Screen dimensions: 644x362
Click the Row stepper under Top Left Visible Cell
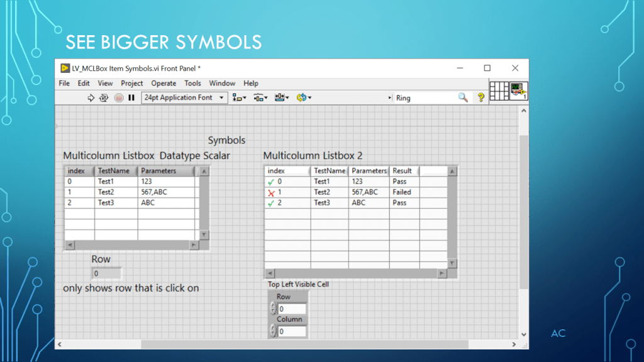coord(273,309)
